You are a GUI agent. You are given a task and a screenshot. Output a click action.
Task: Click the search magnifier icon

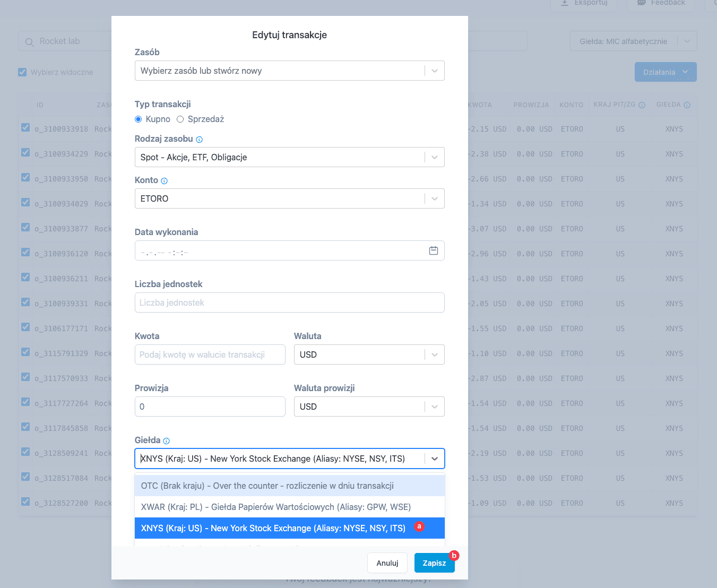[x=30, y=41]
